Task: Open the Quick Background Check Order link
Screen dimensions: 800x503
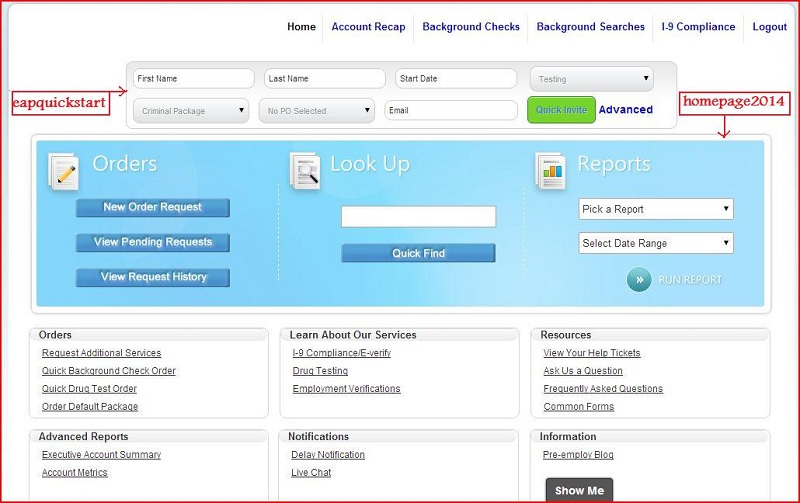Action: [109, 370]
